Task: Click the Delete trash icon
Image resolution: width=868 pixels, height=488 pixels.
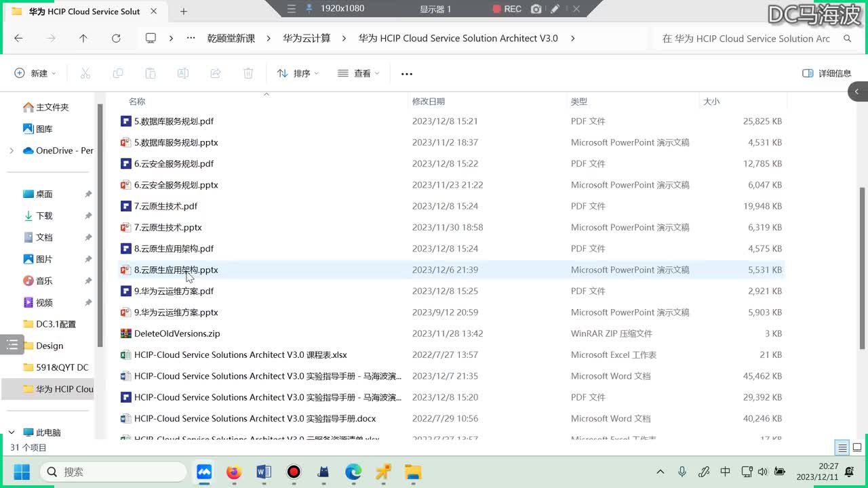Action: point(248,73)
